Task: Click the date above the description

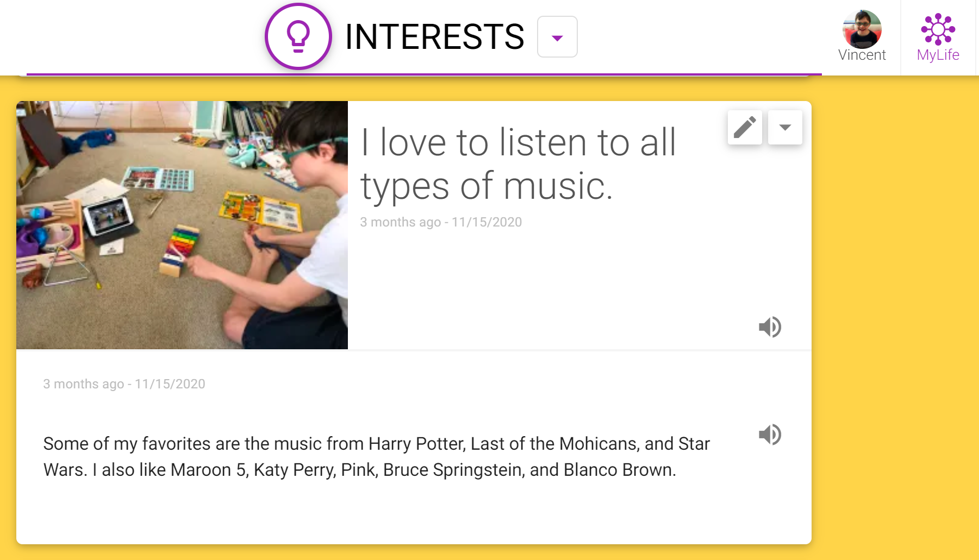Action: point(124,384)
